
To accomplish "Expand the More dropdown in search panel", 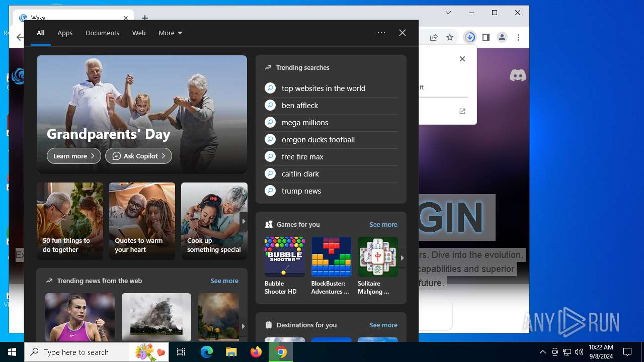I will (171, 33).
